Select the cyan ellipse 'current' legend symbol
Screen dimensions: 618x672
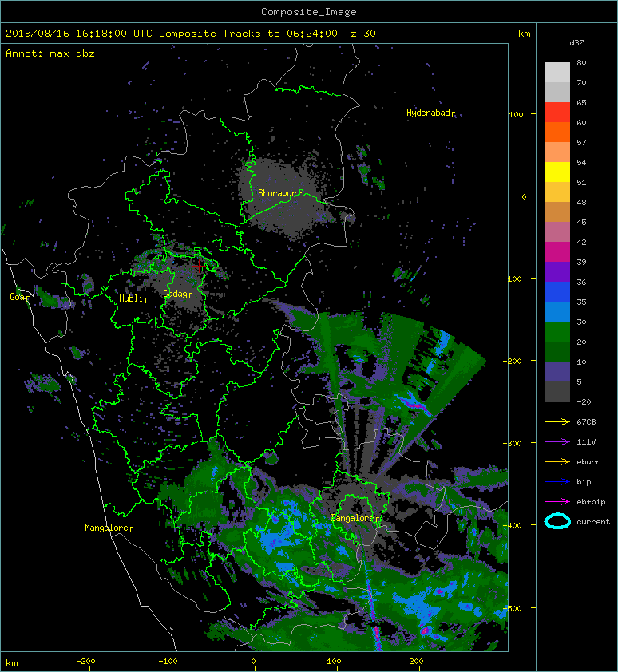tap(557, 521)
